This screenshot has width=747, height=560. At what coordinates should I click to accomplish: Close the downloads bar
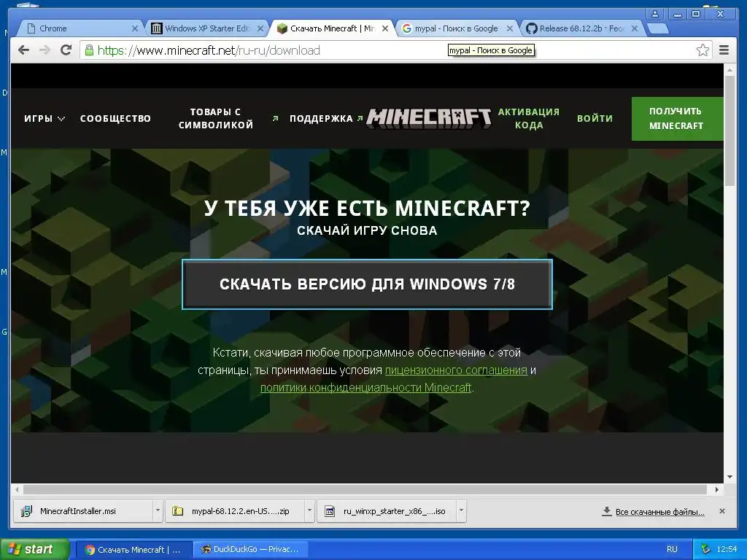(x=722, y=511)
